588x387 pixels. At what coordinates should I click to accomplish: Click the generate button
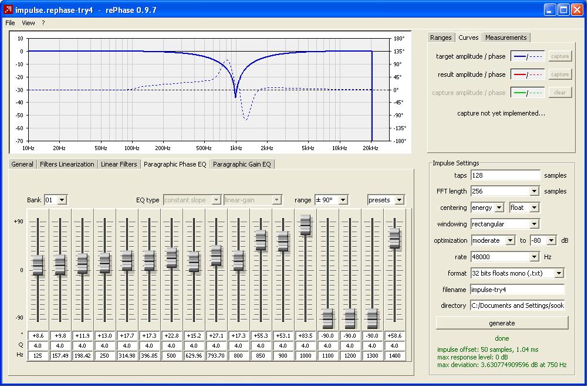(502, 323)
